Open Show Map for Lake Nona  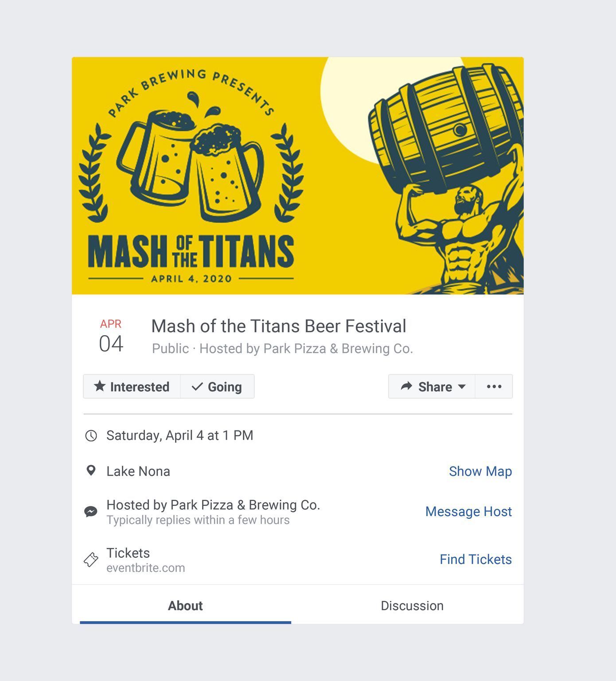[480, 471]
